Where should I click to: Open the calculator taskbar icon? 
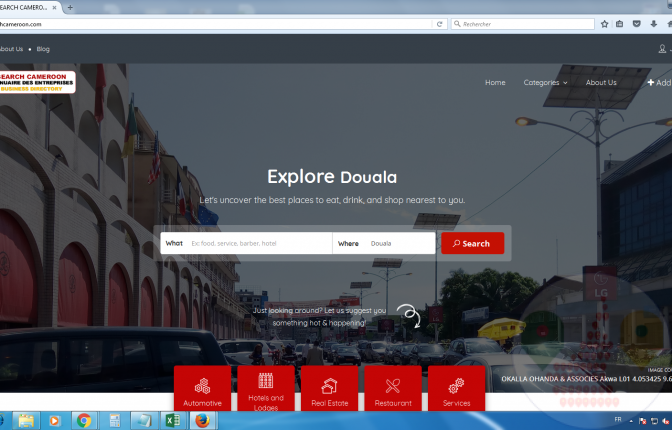pos(114,421)
